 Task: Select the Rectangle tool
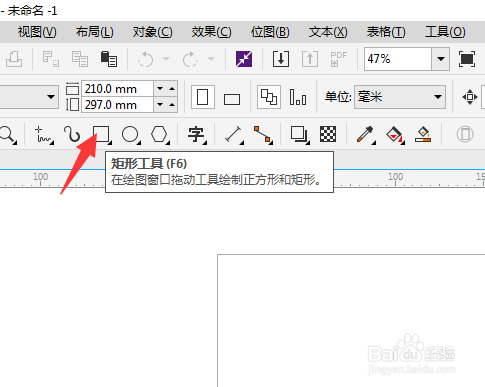pos(101,134)
